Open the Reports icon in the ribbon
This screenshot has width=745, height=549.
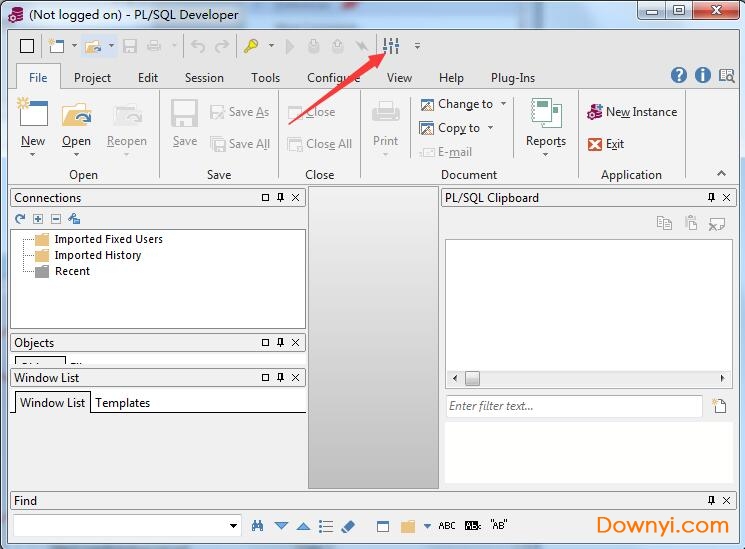(546, 124)
